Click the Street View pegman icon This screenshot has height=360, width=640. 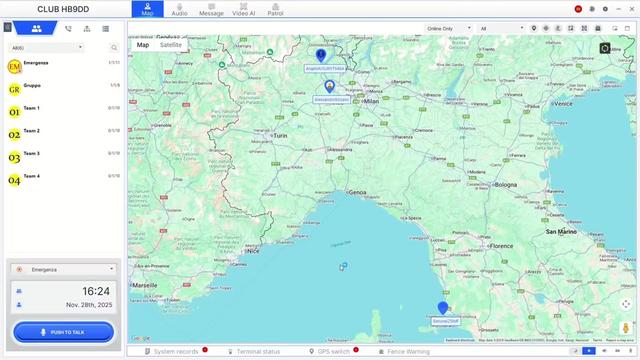(x=625, y=328)
